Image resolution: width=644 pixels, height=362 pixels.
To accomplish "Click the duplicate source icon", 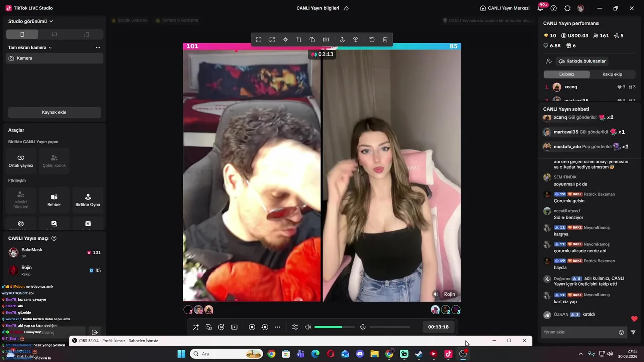I will click(x=312, y=40).
